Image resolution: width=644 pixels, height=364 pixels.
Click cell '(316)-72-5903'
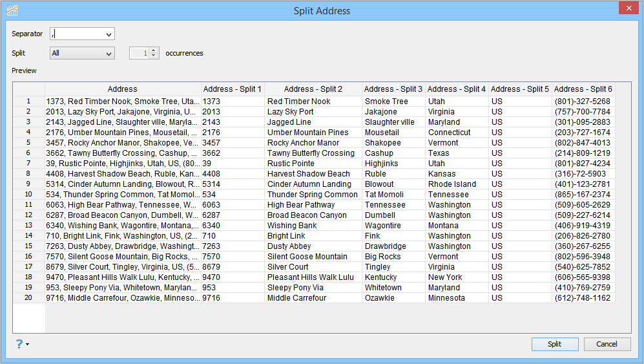pos(583,173)
